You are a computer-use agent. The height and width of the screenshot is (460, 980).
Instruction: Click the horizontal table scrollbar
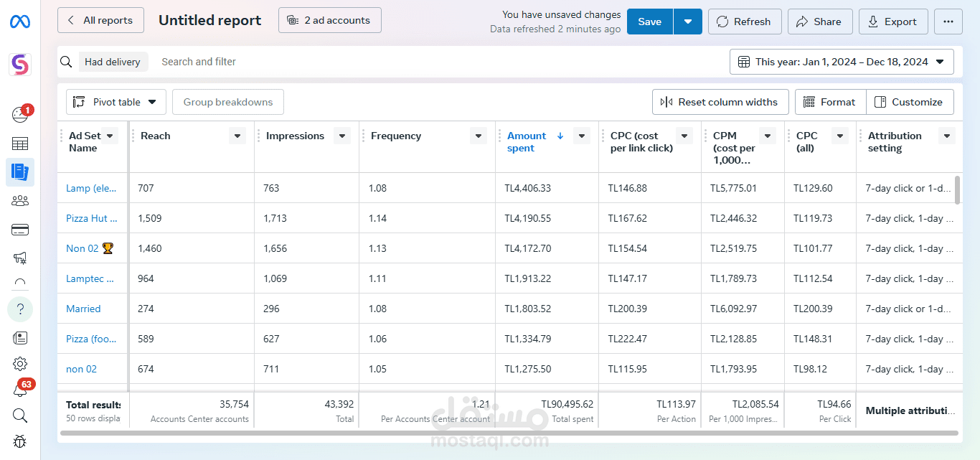(509, 433)
